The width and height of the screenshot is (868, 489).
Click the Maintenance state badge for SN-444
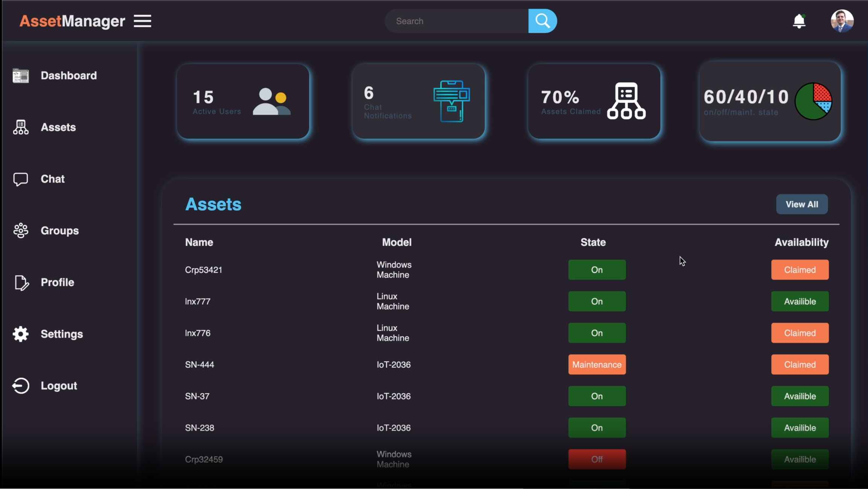[597, 364]
